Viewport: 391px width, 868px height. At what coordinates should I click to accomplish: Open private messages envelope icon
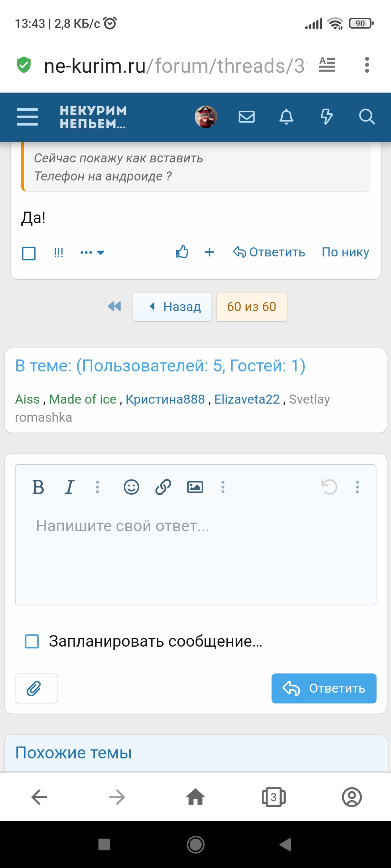(x=247, y=117)
